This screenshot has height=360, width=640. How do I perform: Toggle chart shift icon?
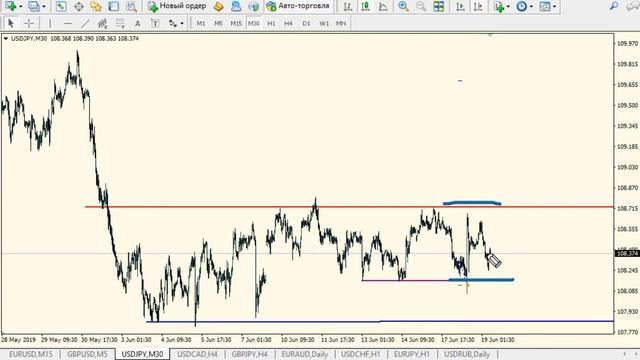pos(478,6)
